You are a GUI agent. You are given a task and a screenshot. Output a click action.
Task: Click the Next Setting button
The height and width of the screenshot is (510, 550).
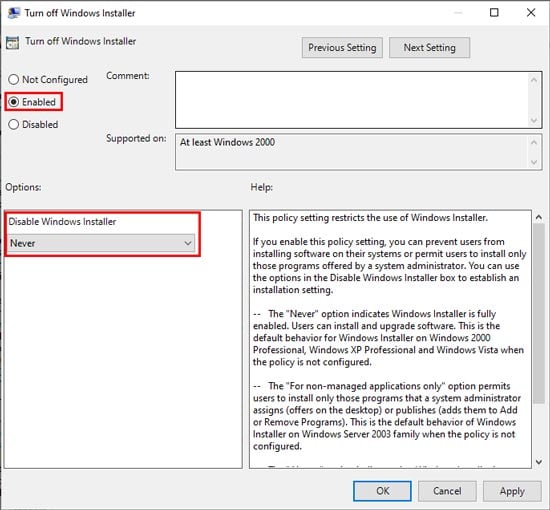[429, 48]
